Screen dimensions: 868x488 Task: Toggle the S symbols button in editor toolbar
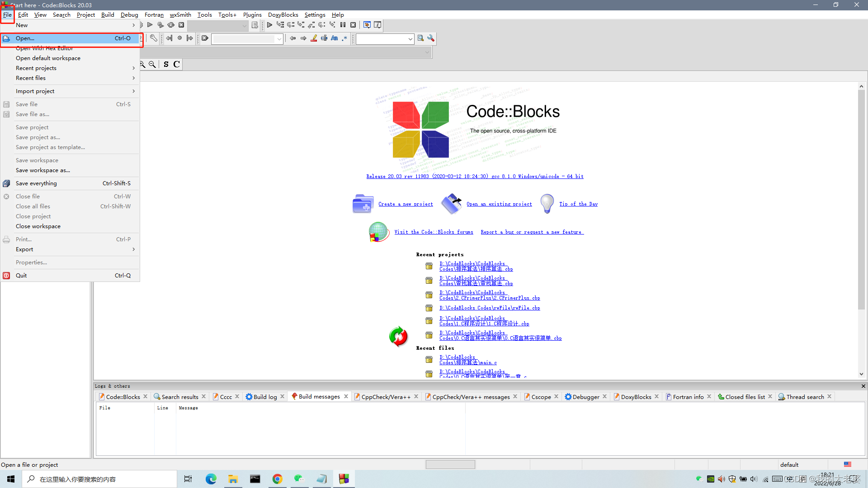point(165,65)
